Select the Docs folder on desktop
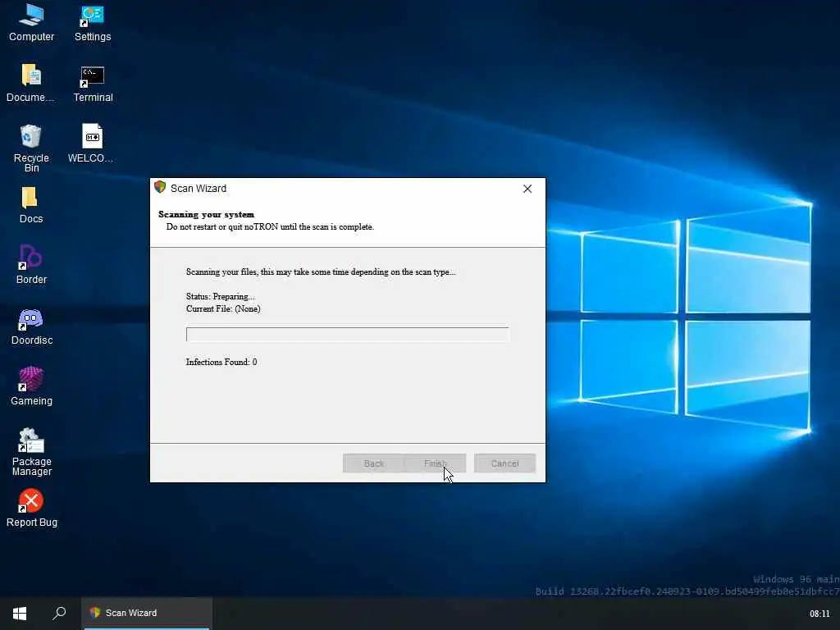This screenshot has height=630, width=840. point(31,204)
